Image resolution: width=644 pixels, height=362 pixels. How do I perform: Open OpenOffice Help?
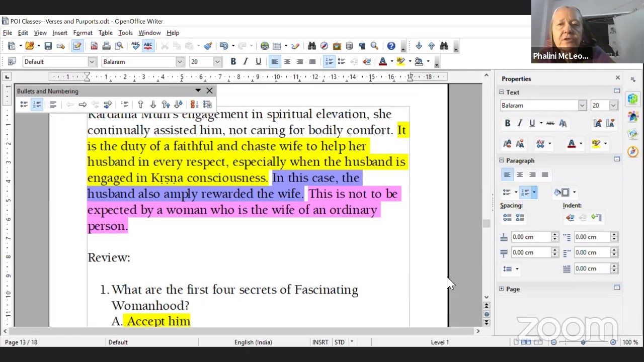[391, 46]
